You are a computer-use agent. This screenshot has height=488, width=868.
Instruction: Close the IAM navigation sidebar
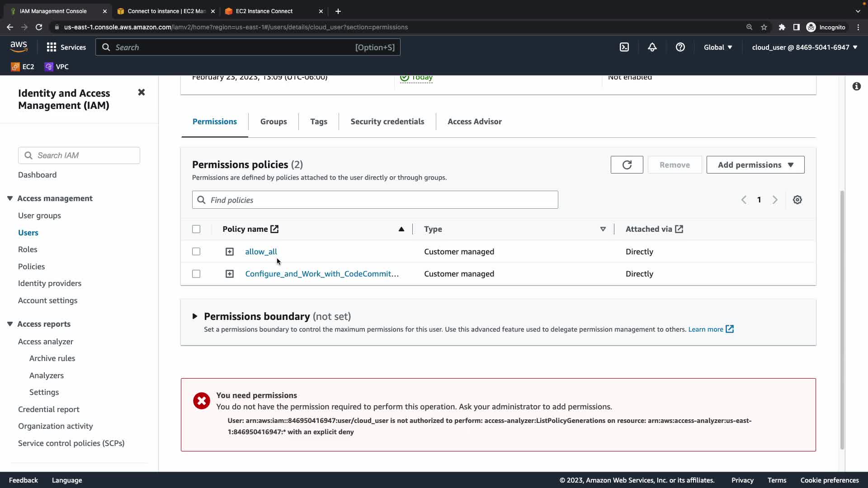pyautogui.click(x=142, y=92)
